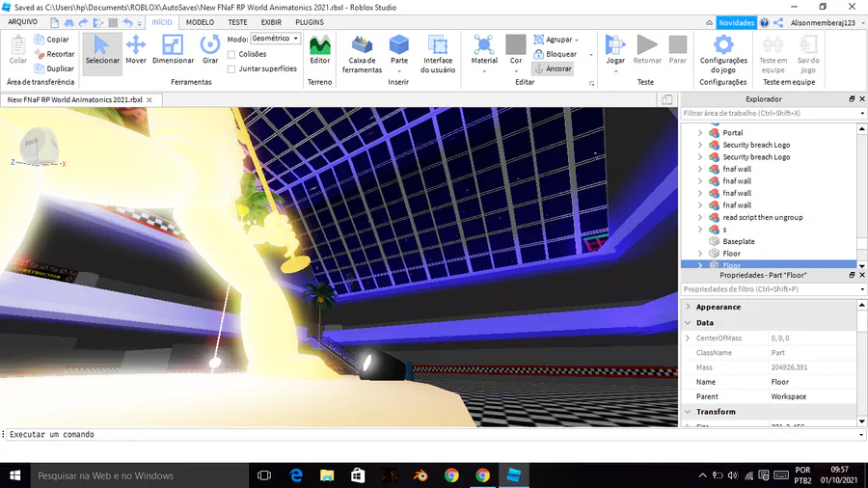Expand the Appearance properties section

point(688,307)
